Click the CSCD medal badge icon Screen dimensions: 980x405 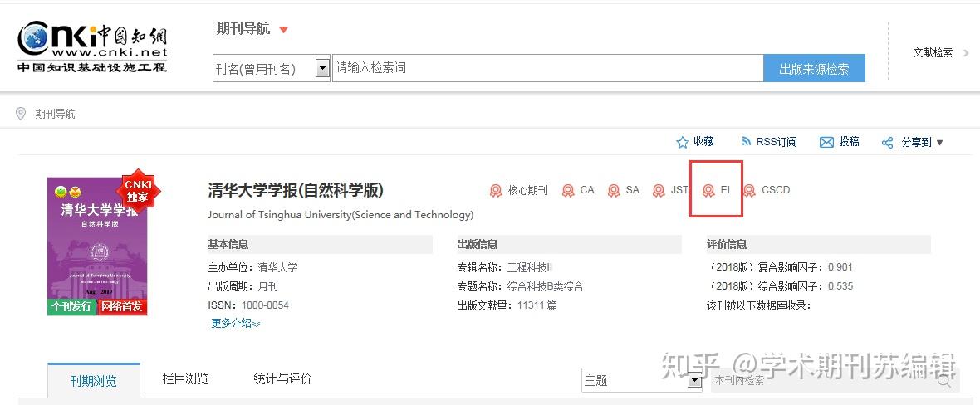[749, 191]
